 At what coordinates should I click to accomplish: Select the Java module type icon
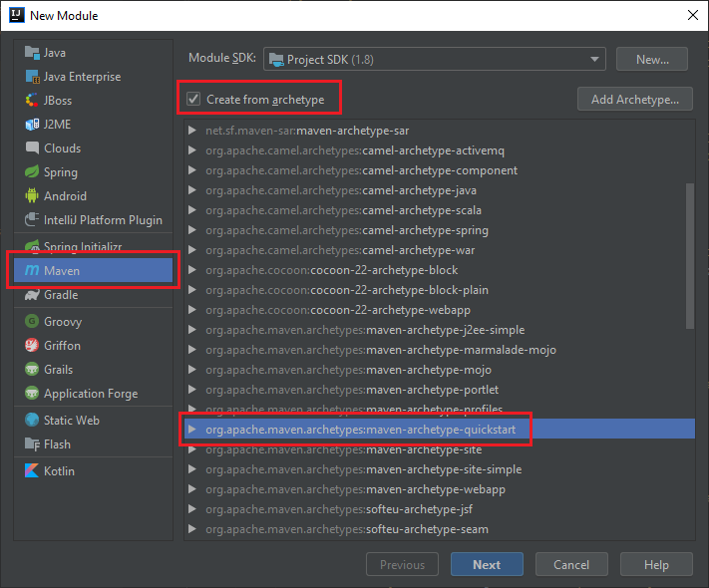point(32,53)
